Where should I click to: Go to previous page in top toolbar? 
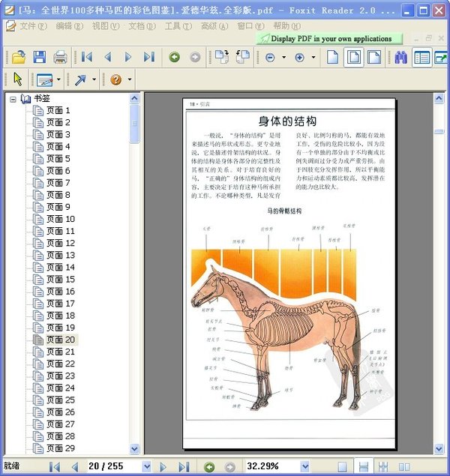(x=108, y=57)
